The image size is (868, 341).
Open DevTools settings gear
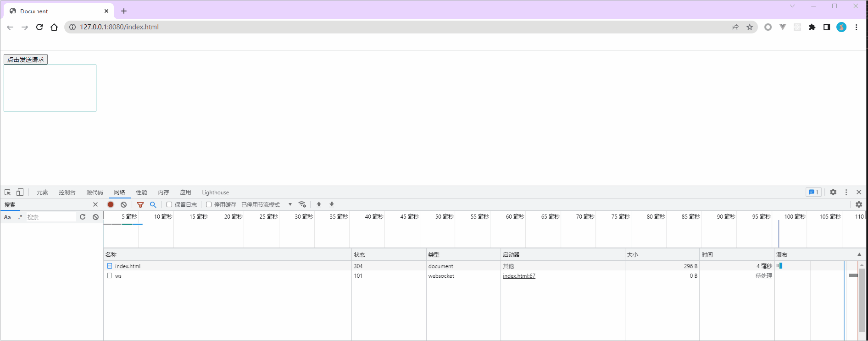click(833, 192)
